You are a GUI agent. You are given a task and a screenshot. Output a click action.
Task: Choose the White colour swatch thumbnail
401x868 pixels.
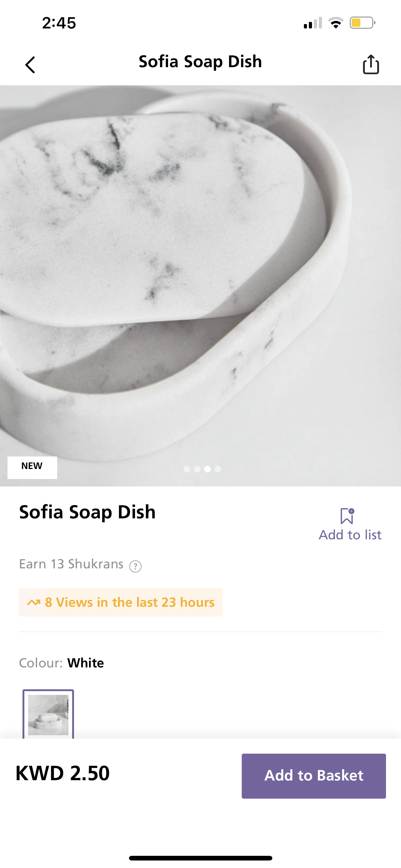tap(48, 714)
